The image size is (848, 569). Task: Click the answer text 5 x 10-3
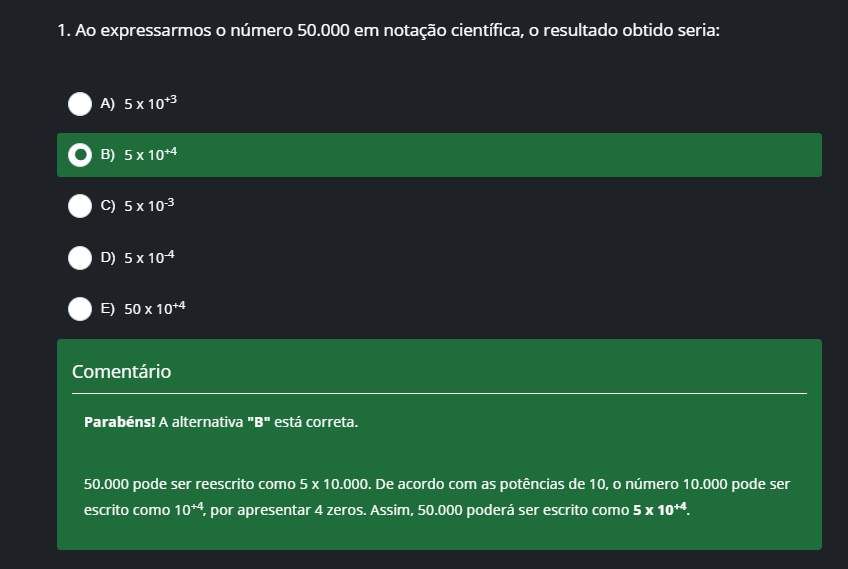click(149, 205)
